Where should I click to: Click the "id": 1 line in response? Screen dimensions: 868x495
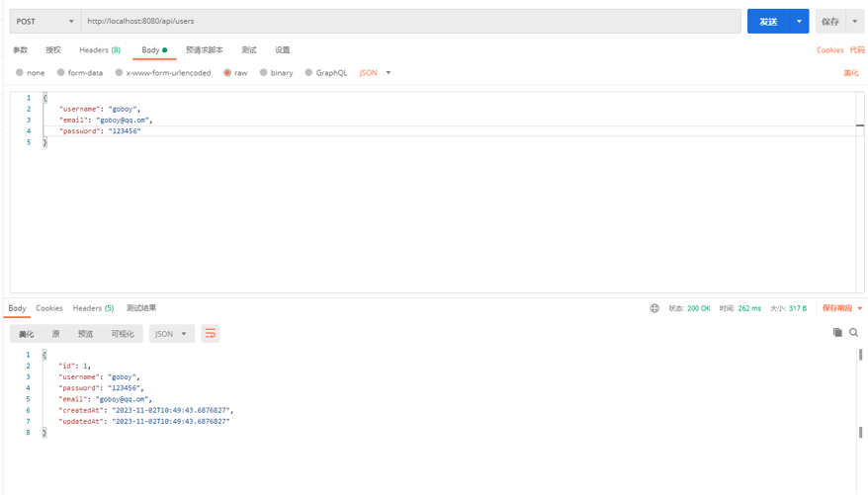click(75, 366)
